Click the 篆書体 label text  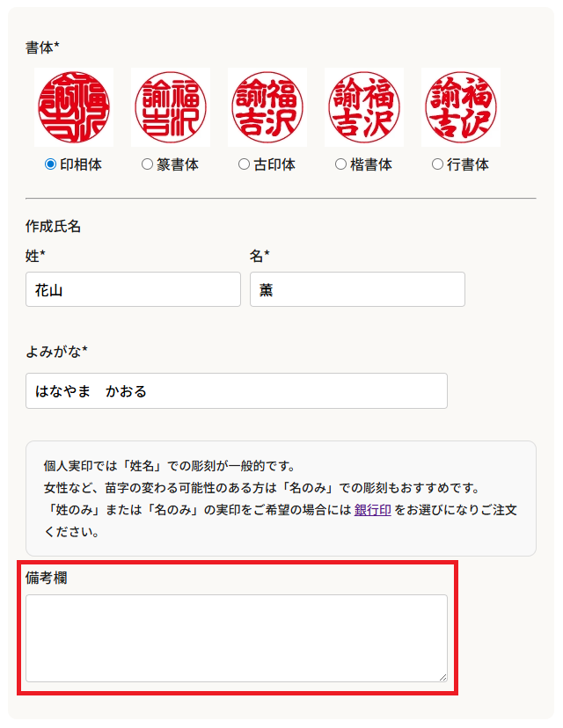coord(178,164)
